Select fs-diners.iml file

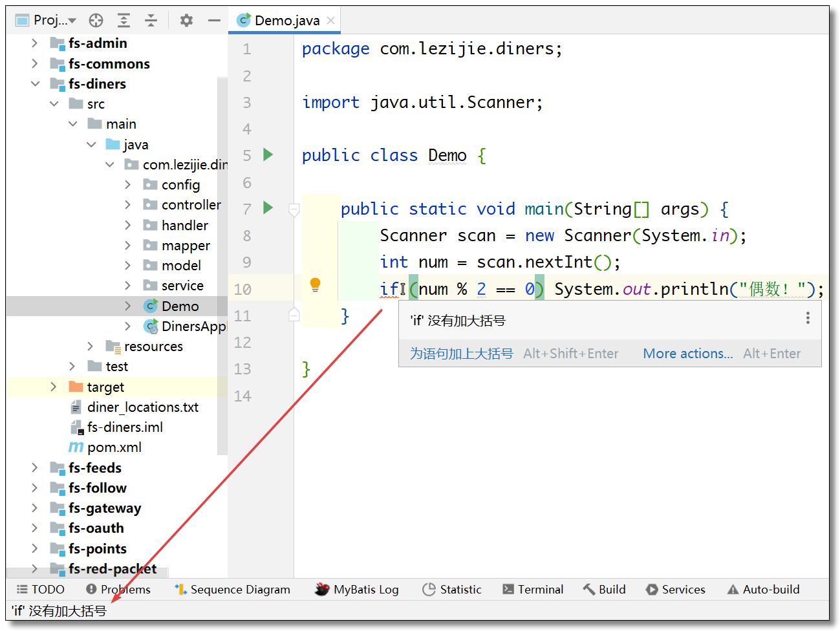pyautogui.click(x=125, y=427)
